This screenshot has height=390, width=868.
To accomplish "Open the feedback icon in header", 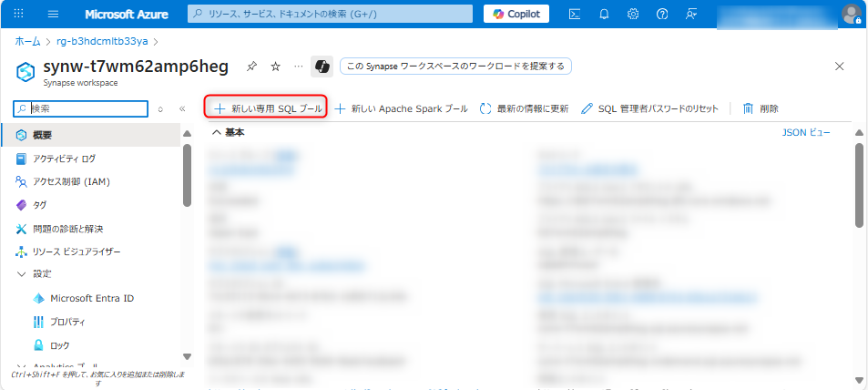I will pos(691,15).
